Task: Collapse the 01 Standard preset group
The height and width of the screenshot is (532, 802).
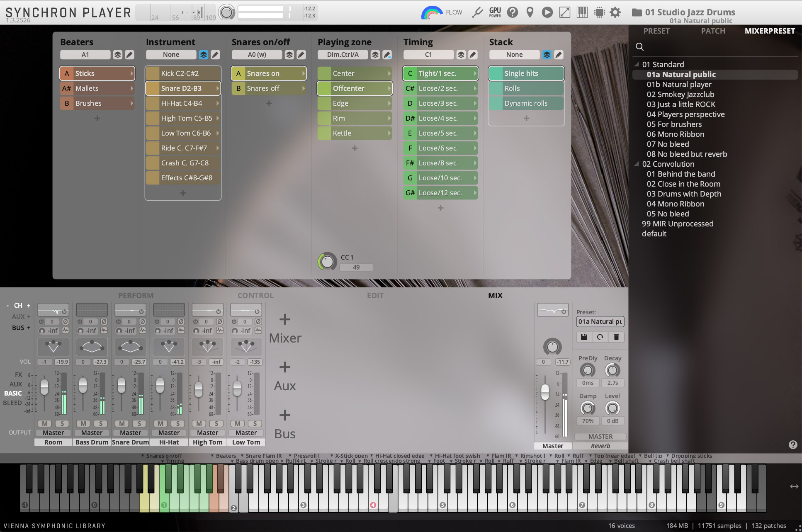Action: click(x=637, y=65)
